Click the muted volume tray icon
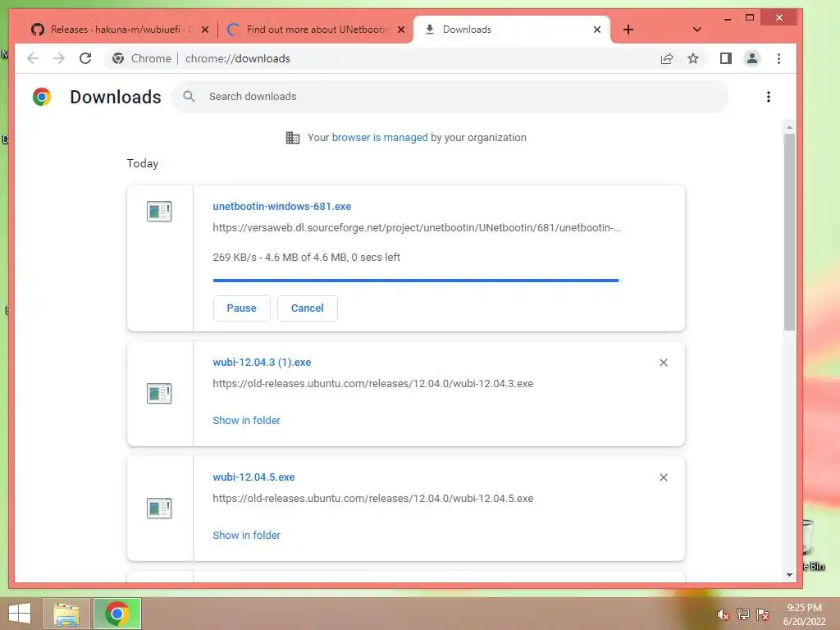This screenshot has width=840, height=630. (x=723, y=614)
